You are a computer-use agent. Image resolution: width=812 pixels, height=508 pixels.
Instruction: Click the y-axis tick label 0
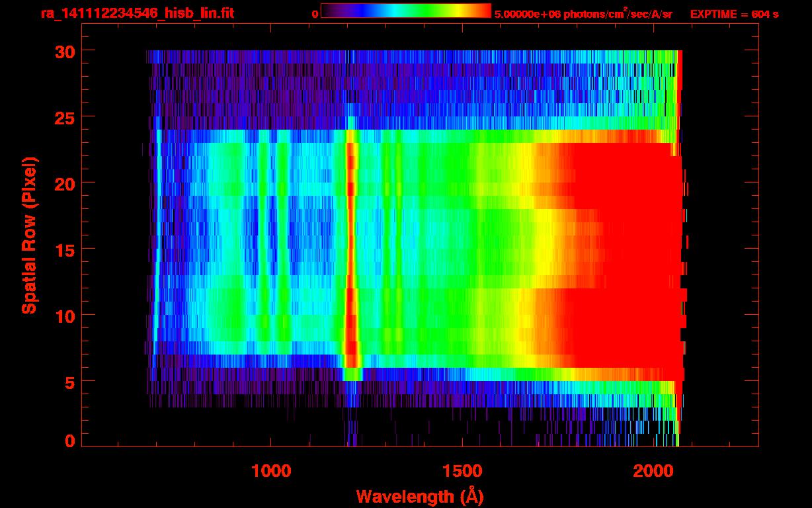[70, 441]
